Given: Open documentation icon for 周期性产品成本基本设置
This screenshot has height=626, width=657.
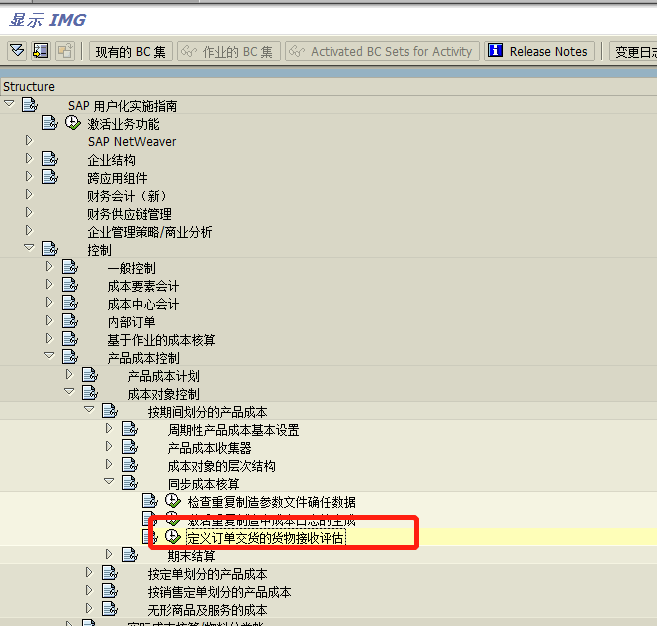Looking at the screenshot, I should click(130, 429).
